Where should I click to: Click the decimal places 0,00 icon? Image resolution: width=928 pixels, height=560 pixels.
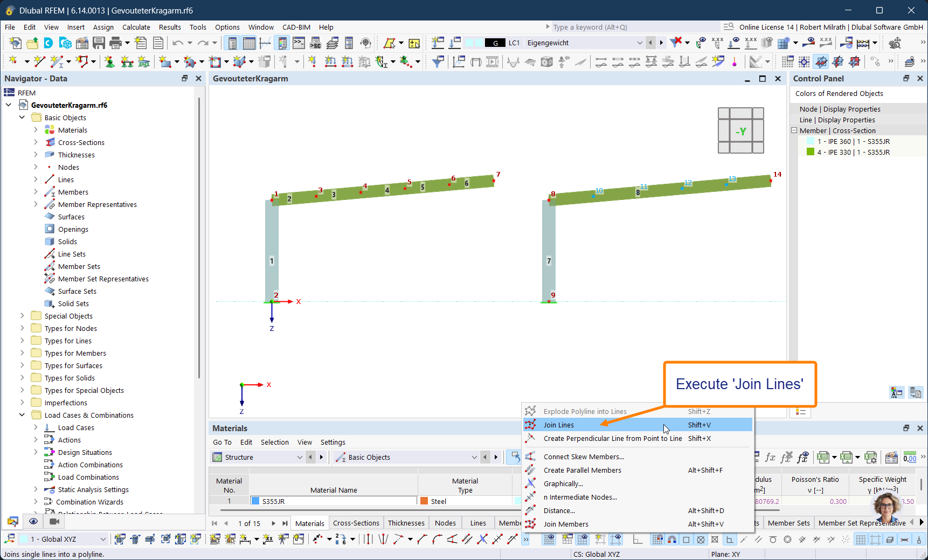[910, 458]
